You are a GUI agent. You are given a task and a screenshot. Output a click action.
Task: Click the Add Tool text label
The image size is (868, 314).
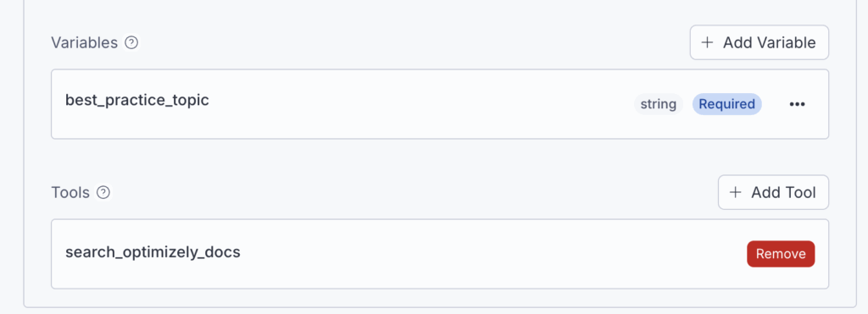tap(783, 192)
